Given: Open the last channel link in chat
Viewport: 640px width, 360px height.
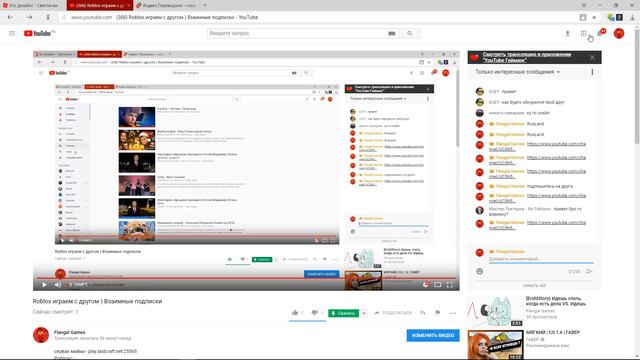Looking at the screenshot, I should pos(537,225).
